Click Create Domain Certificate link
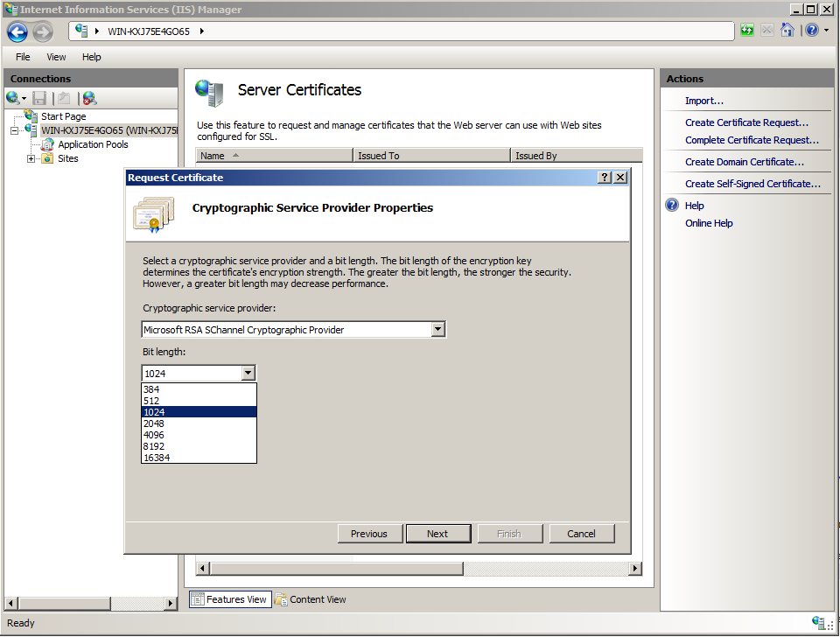Screen dimensions: 840x637 coord(745,162)
